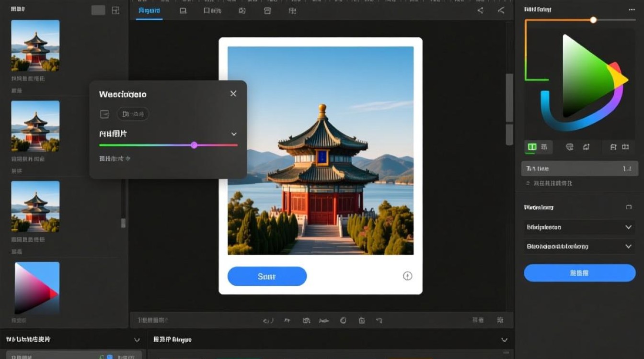The image size is (644, 359).
Task: Click the fourth icon in the bottom canvas toolbar
Action: point(324,320)
